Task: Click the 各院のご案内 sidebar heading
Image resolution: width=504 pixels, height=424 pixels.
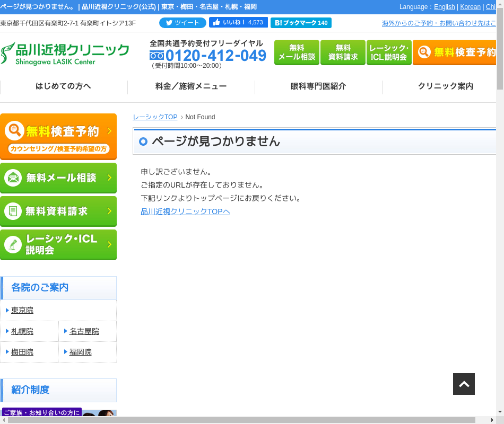Action: (x=58, y=288)
